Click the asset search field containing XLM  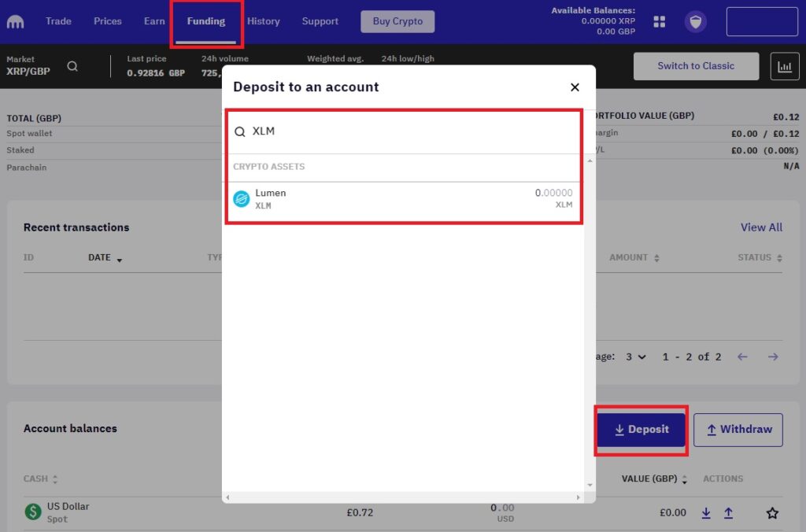pyautogui.click(x=404, y=131)
